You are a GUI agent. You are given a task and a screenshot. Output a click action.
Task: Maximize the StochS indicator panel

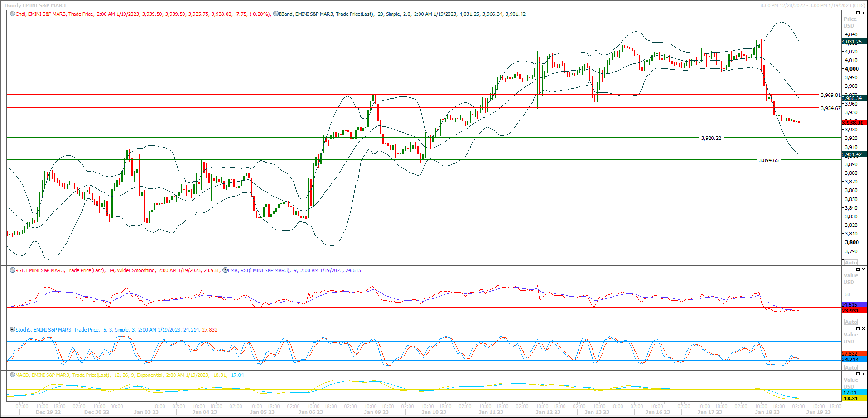click(858, 329)
